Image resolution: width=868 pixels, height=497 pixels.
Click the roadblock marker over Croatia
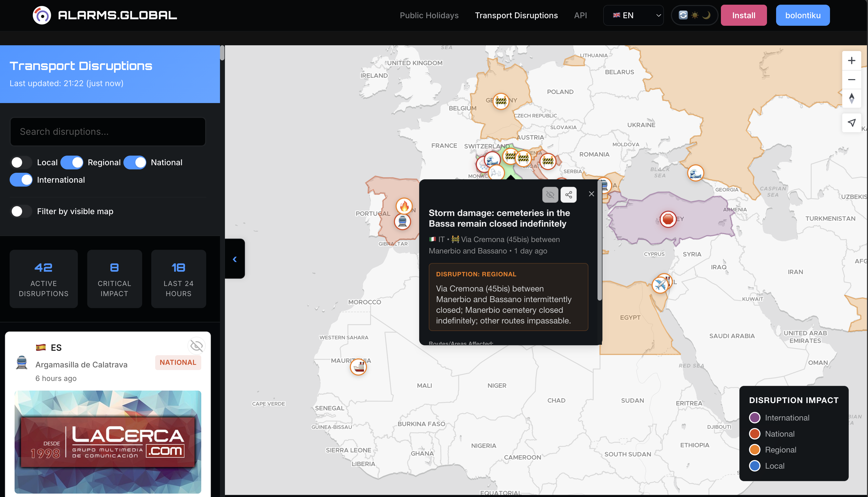[x=548, y=161]
